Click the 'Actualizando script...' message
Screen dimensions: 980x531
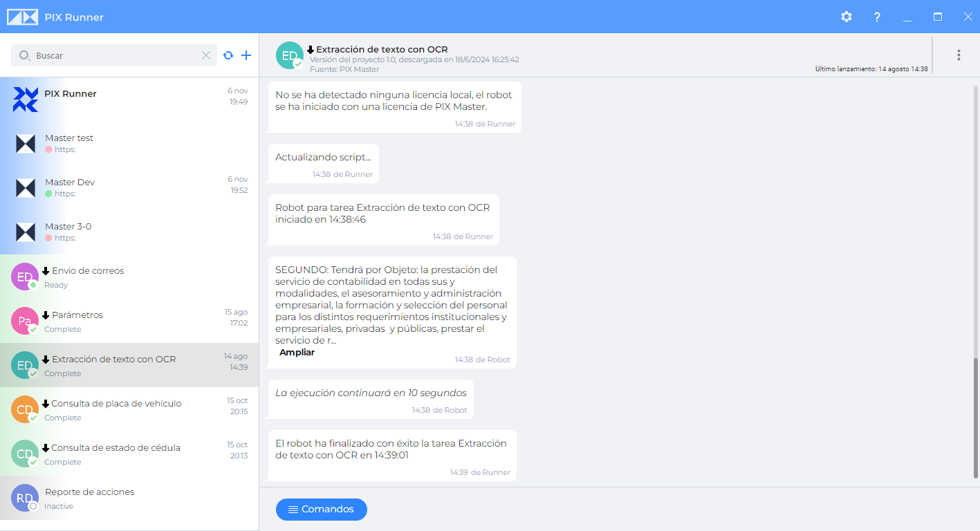click(323, 164)
